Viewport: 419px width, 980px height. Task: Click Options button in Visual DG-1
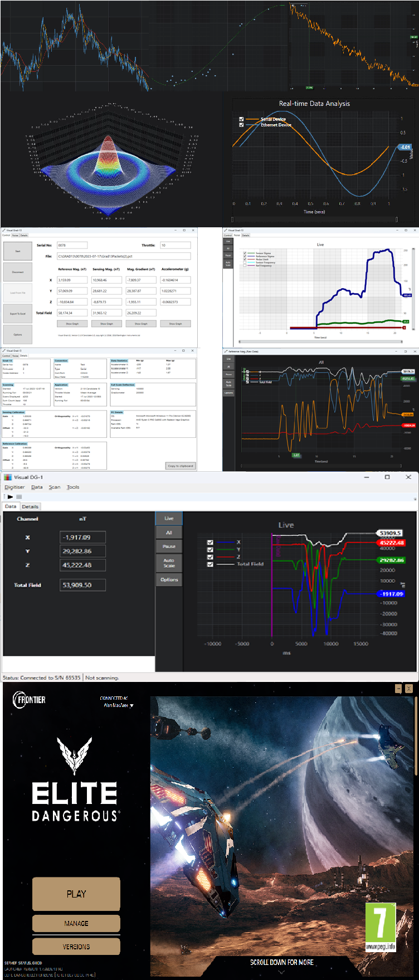point(169,579)
